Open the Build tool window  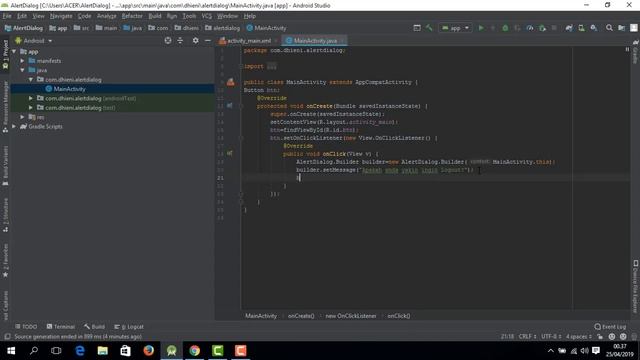[x=94, y=327]
